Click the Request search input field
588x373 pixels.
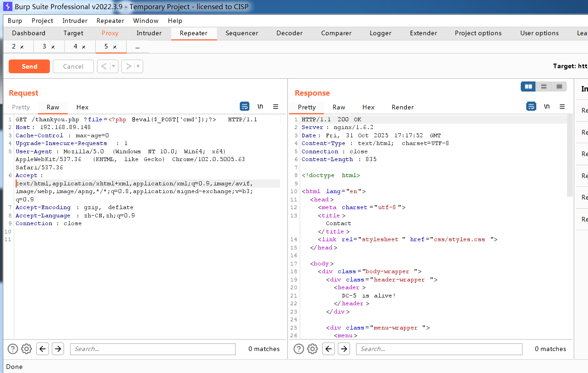point(153,349)
